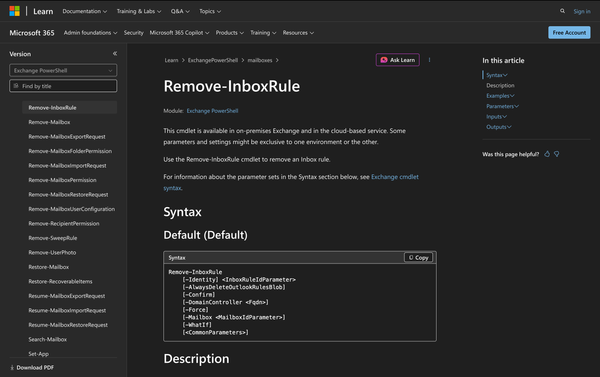Collapse the Version sidebar panel
The height and width of the screenshot is (377, 600).
(x=115, y=54)
